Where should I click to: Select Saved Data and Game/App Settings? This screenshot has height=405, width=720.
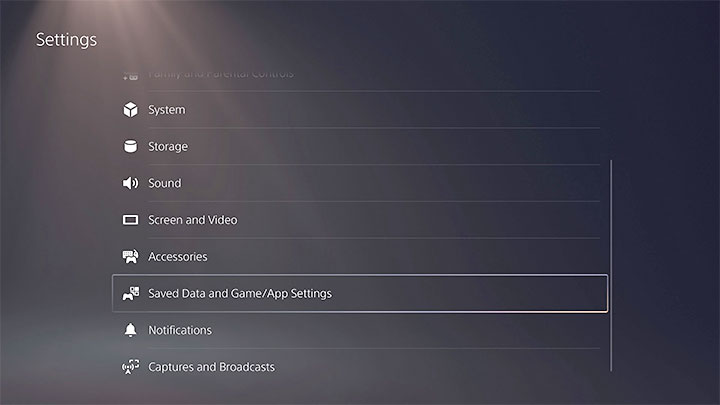point(240,294)
